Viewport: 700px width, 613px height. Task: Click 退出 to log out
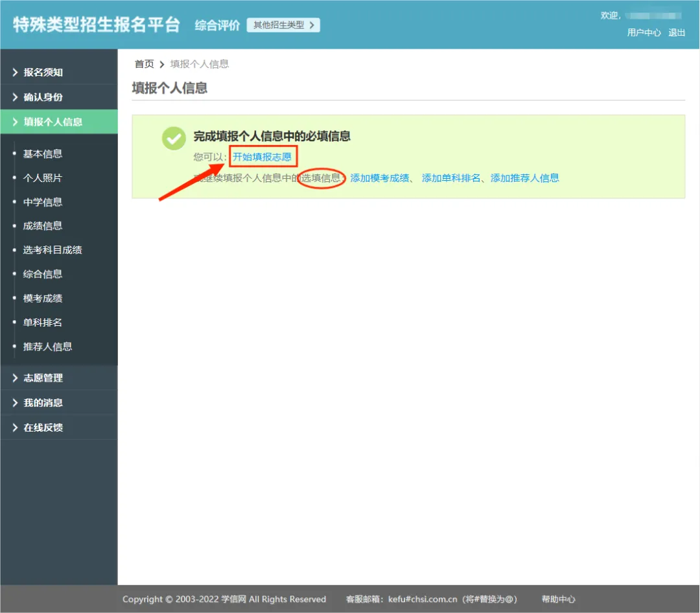tap(677, 32)
